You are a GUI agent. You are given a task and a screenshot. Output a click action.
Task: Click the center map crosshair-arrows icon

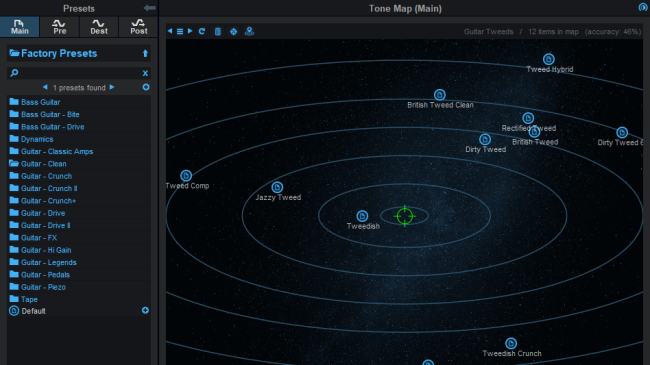pos(233,32)
